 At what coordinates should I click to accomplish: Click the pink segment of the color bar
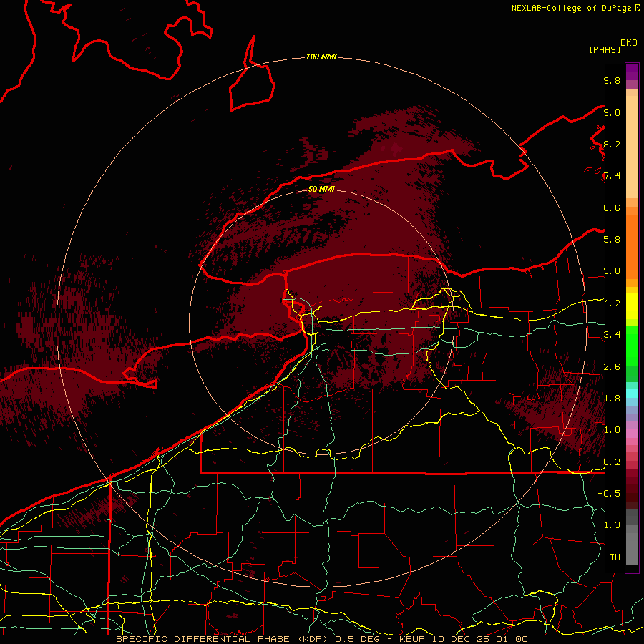[632, 434]
